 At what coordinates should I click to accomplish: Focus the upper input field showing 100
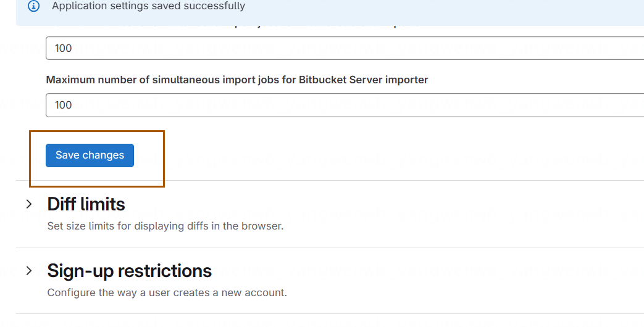click(345, 48)
